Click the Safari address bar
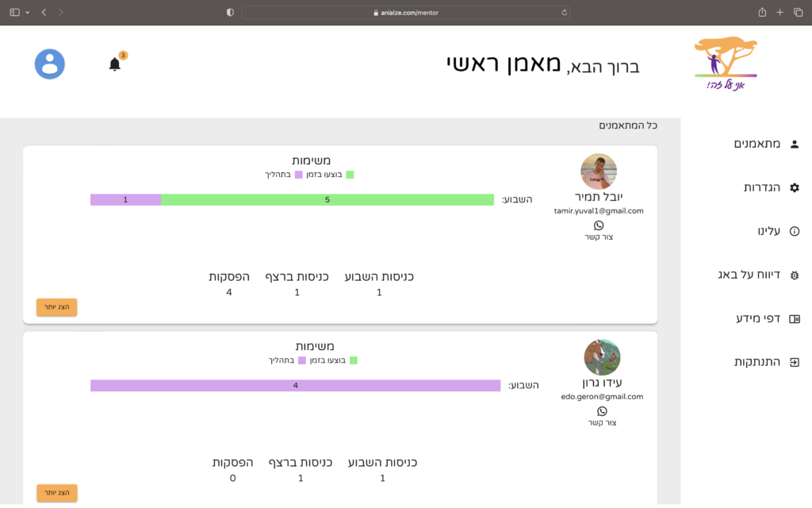Image resolution: width=812 pixels, height=508 pixels. click(405, 13)
